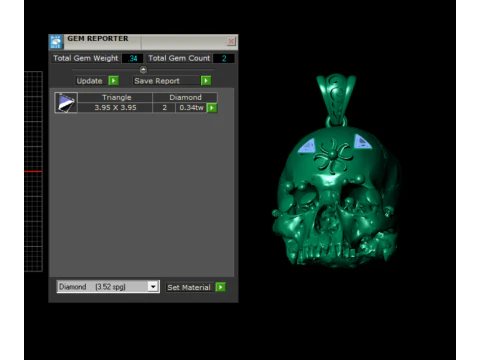Click the green arrow next to 0.34tw
Image resolution: width=480 pixels, height=360 pixels.
pos(212,108)
